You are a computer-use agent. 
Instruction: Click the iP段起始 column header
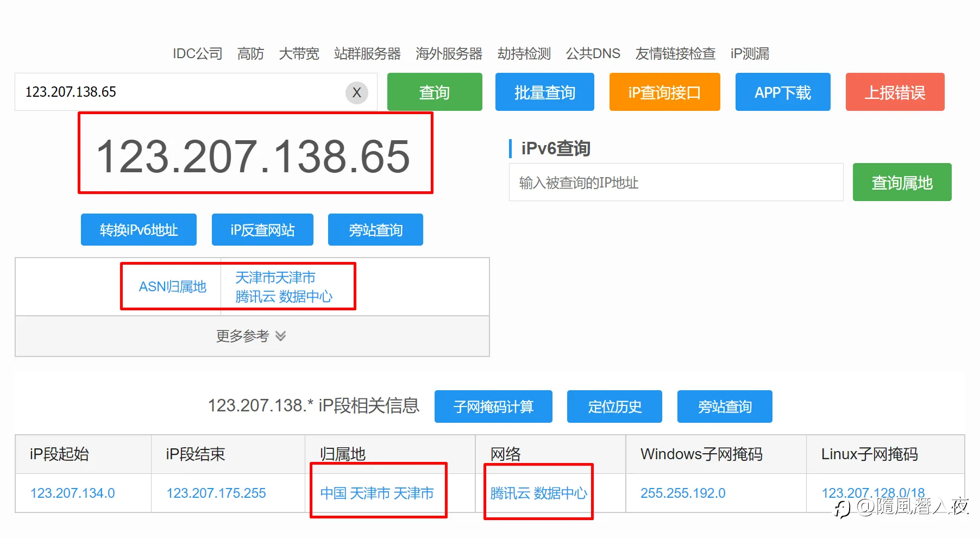tap(59, 454)
